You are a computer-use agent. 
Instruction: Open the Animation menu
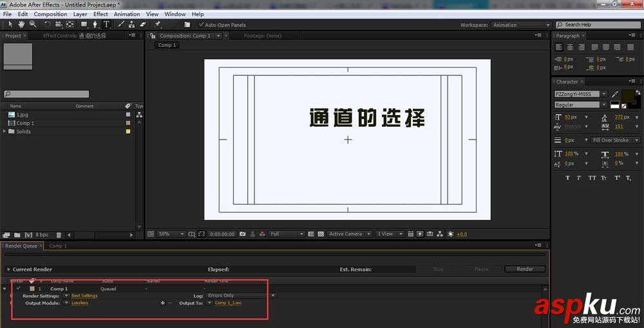click(x=127, y=14)
